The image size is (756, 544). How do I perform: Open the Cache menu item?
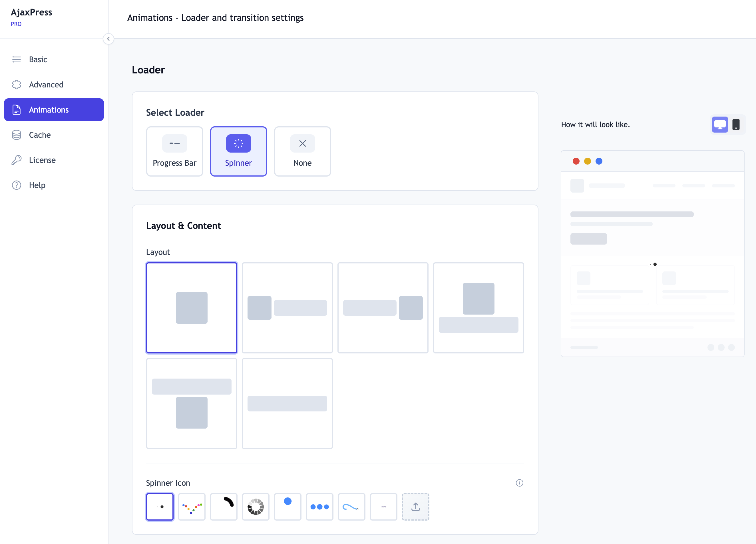click(x=40, y=135)
